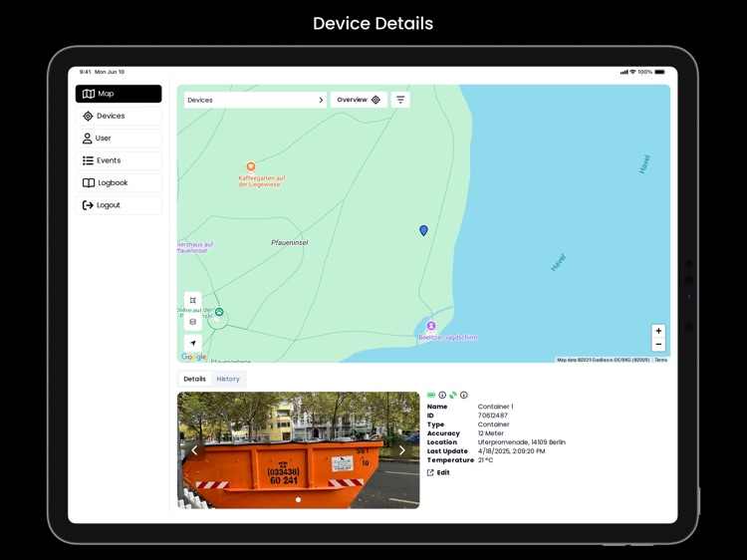Click the cellular signal icon in status bar
The height and width of the screenshot is (560, 747).
point(624,72)
